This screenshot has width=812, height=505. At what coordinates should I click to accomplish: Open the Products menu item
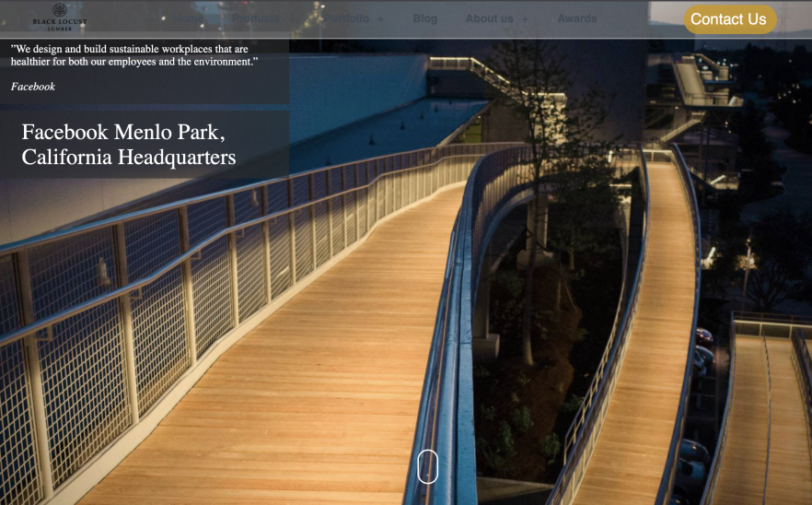point(256,18)
